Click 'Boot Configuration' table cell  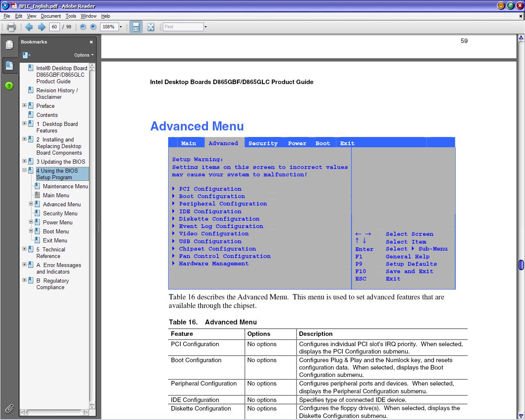(196, 360)
